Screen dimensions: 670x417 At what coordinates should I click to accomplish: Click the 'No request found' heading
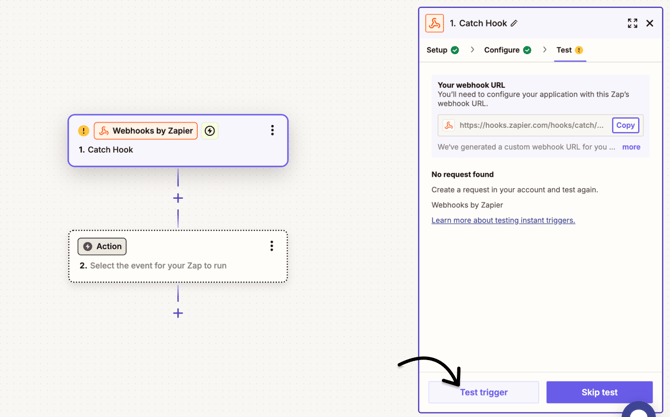point(462,174)
